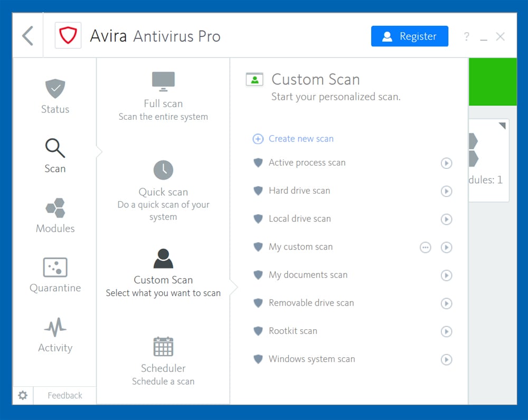The width and height of the screenshot is (528, 420).
Task: Start the Active process scan
Action: tap(447, 163)
